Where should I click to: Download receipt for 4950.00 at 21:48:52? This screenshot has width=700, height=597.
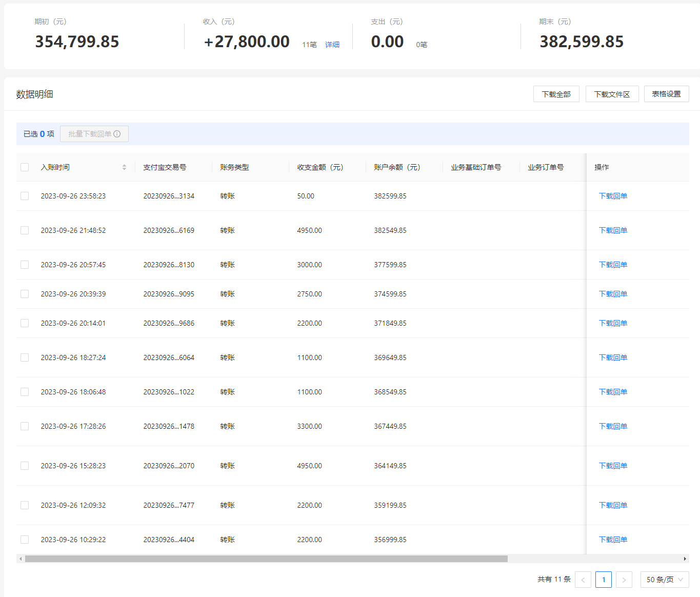(613, 230)
